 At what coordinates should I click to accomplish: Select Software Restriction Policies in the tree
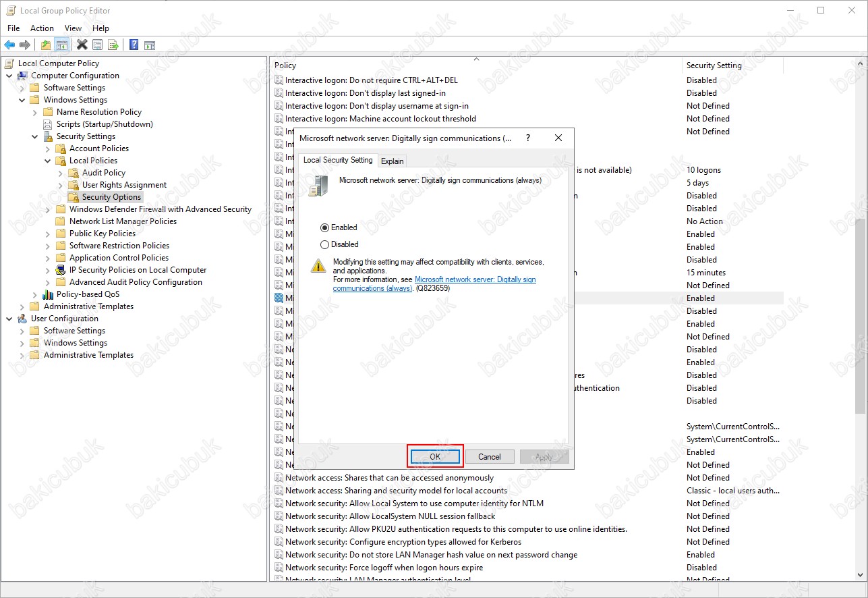coord(119,246)
